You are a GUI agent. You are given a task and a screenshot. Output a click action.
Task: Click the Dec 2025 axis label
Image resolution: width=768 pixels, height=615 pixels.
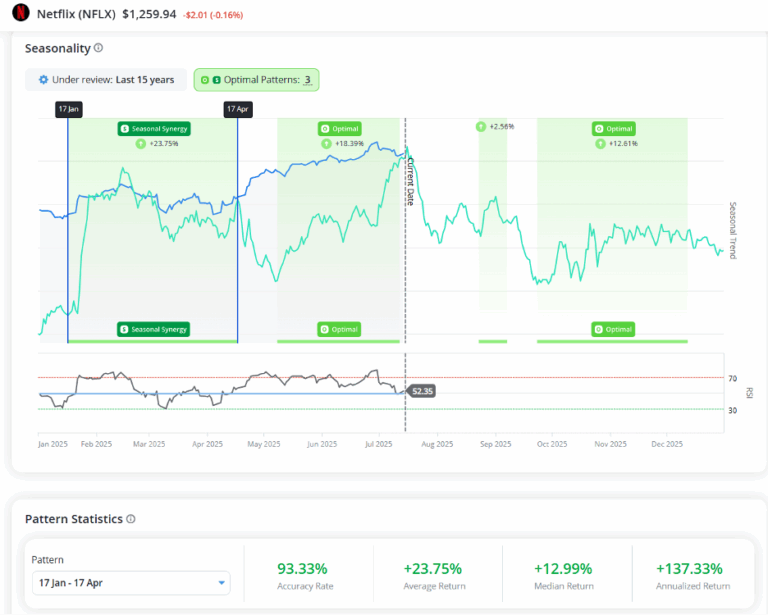click(667, 444)
